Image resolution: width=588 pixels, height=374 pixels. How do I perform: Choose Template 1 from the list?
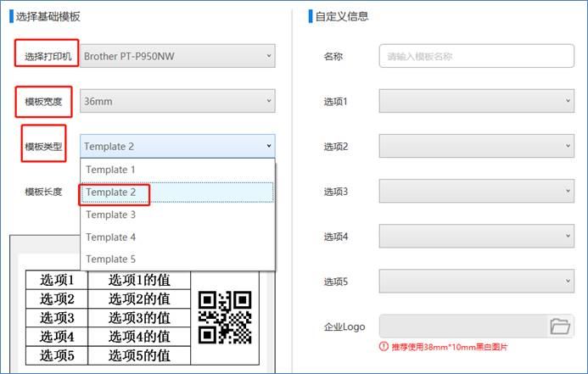click(x=177, y=170)
